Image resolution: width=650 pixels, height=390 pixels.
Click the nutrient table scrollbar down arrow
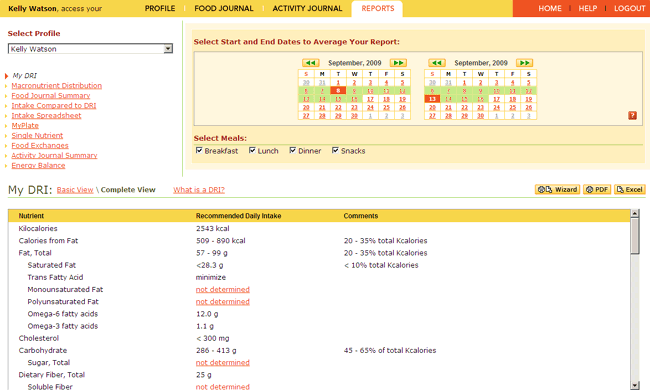tap(635, 385)
